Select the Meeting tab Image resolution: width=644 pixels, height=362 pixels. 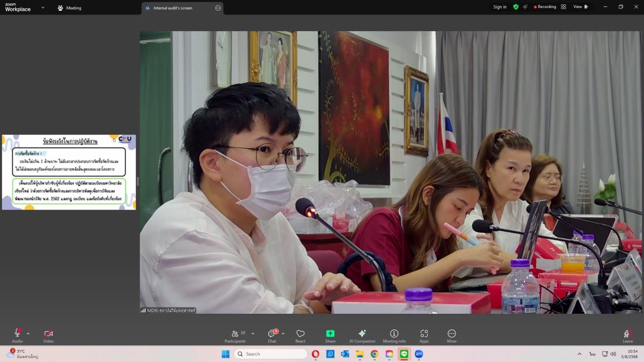click(x=69, y=8)
